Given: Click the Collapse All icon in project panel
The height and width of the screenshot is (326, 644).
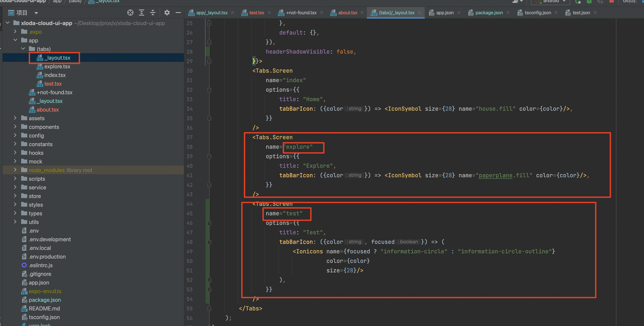Looking at the screenshot, I should pos(153,13).
